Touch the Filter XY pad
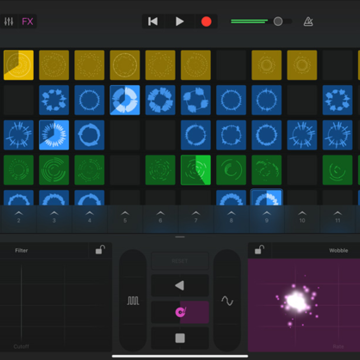The height and width of the screenshot is (360, 360). [55, 305]
